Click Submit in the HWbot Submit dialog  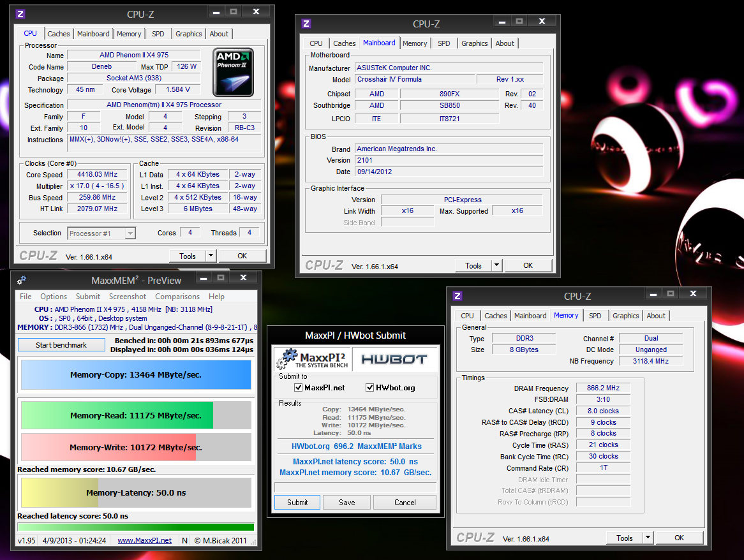click(x=297, y=502)
